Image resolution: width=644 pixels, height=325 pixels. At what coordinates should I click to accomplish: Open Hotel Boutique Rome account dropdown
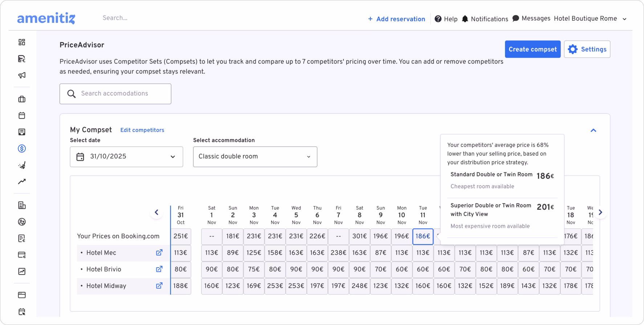click(590, 18)
